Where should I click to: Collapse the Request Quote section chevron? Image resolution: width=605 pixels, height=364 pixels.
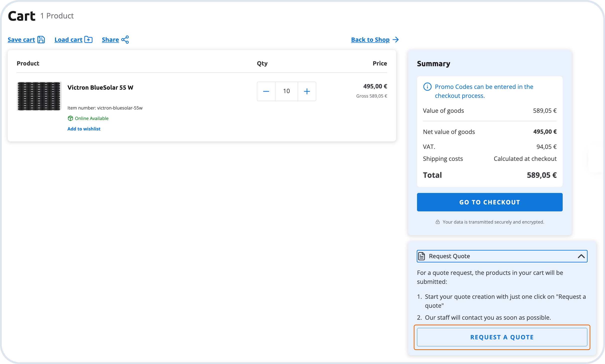tap(581, 256)
